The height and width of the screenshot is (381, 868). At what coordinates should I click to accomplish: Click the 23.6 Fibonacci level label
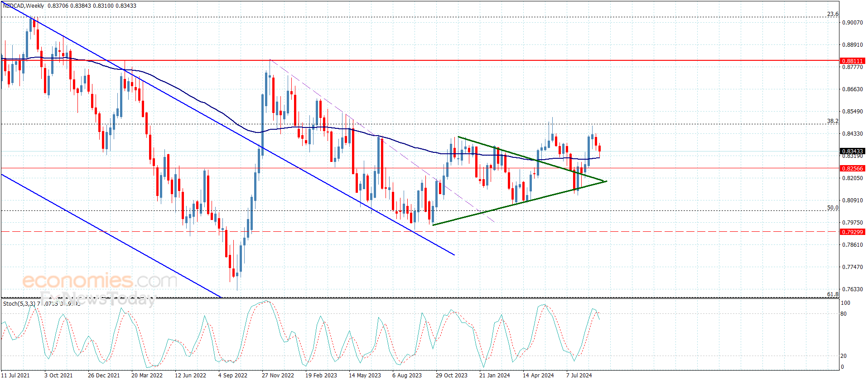833,14
